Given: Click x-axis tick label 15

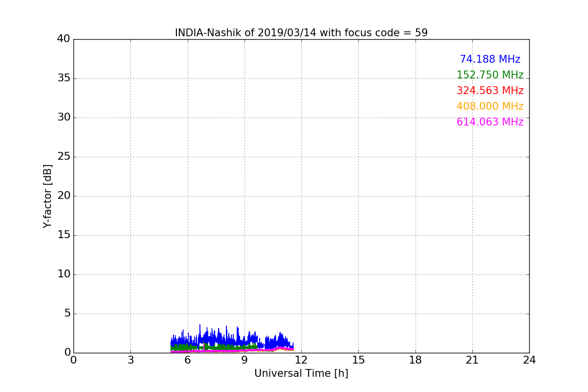Looking at the screenshot, I should point(358,360).
